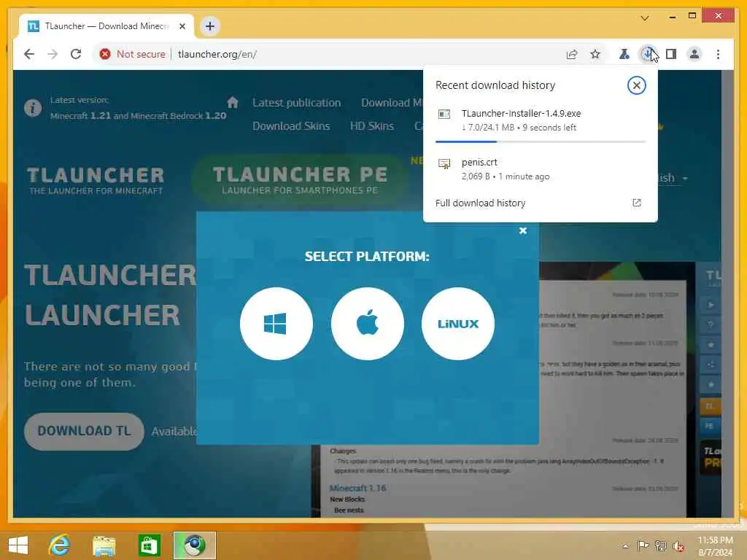This screenshot has width=747, height=560.
Task: Open HD Skins menu item
Action: [372, 126]
